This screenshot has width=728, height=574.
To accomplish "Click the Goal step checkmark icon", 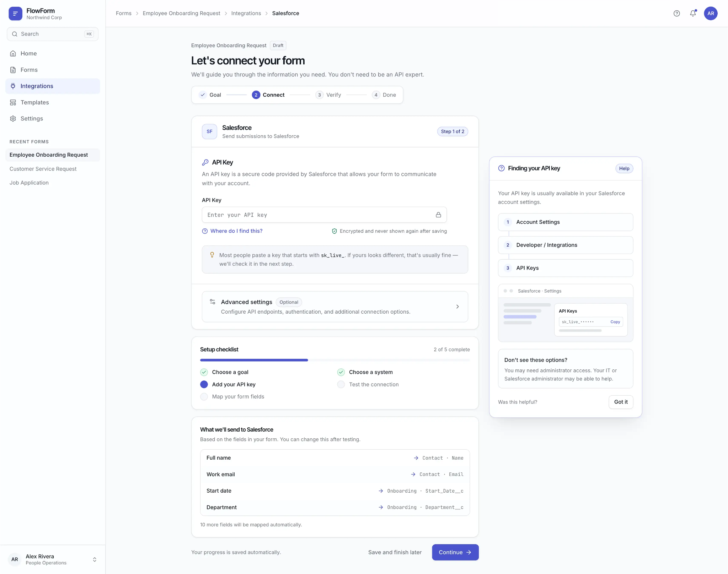I will tap(203, 95).
